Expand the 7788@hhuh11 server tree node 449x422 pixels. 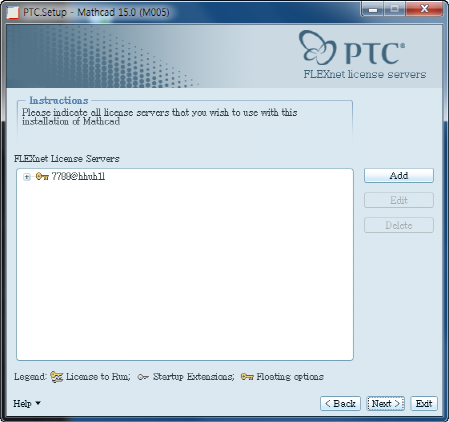[27, 177]
